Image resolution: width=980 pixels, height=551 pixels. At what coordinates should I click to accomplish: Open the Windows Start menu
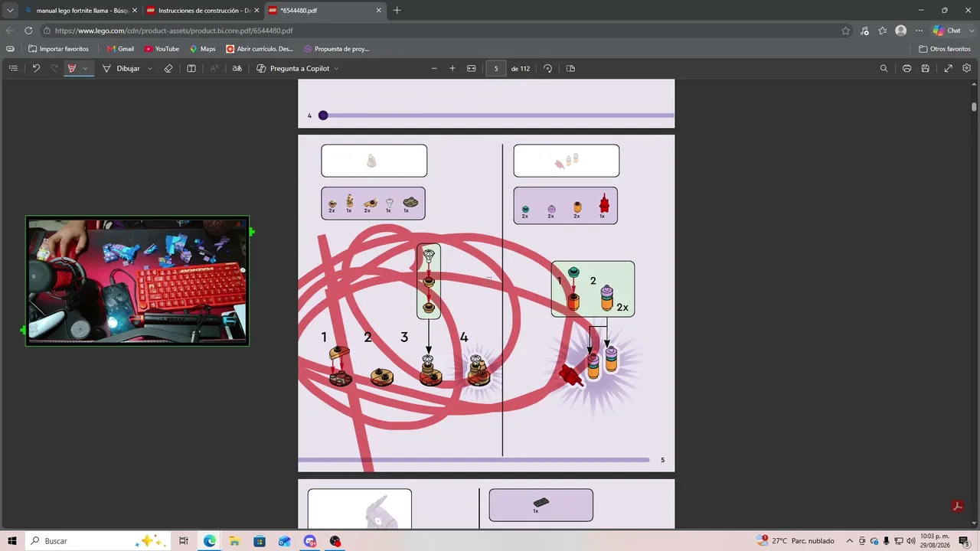point(13,541)
